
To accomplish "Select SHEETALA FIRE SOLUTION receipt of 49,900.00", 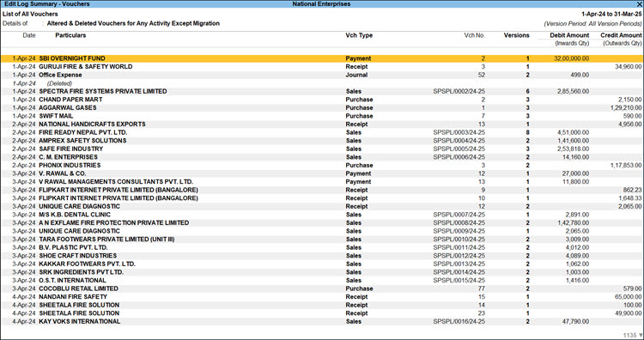I will [x=322, y=313].
